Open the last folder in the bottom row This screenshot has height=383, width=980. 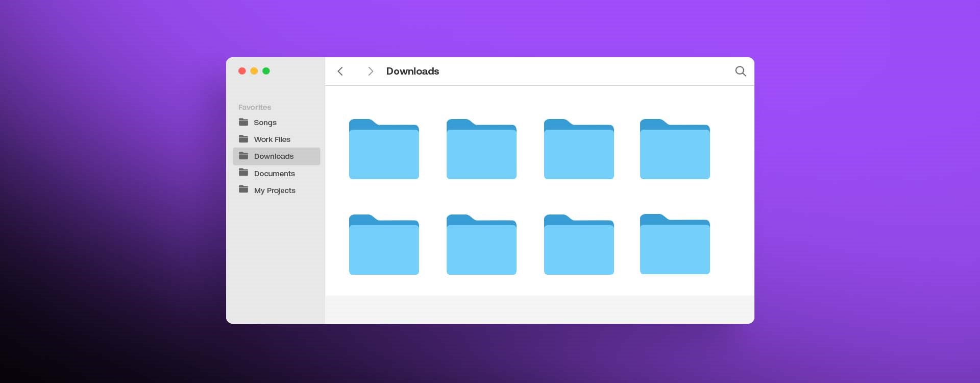675,245
